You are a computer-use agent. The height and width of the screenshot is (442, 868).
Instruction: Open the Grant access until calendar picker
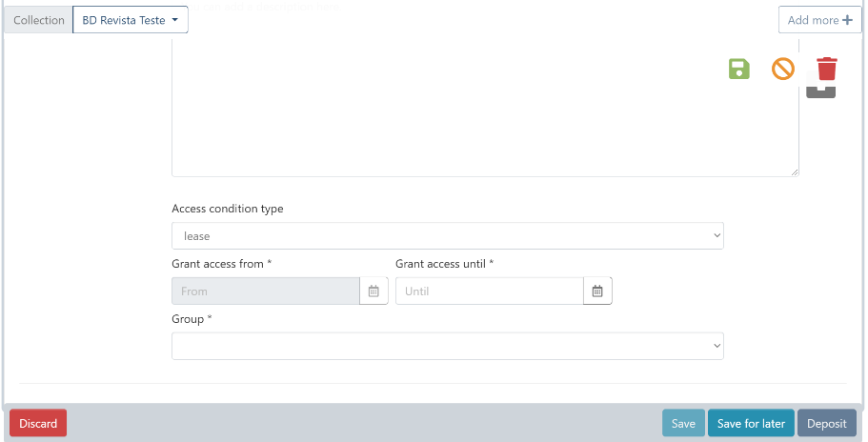(x=597, y=291)
